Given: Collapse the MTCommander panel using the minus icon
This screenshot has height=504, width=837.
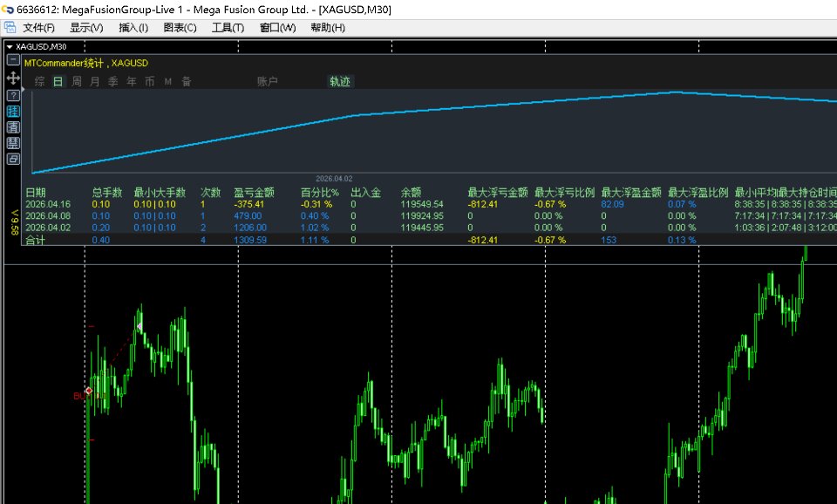Looking at the screenshot, I should (x=12, y=61).
